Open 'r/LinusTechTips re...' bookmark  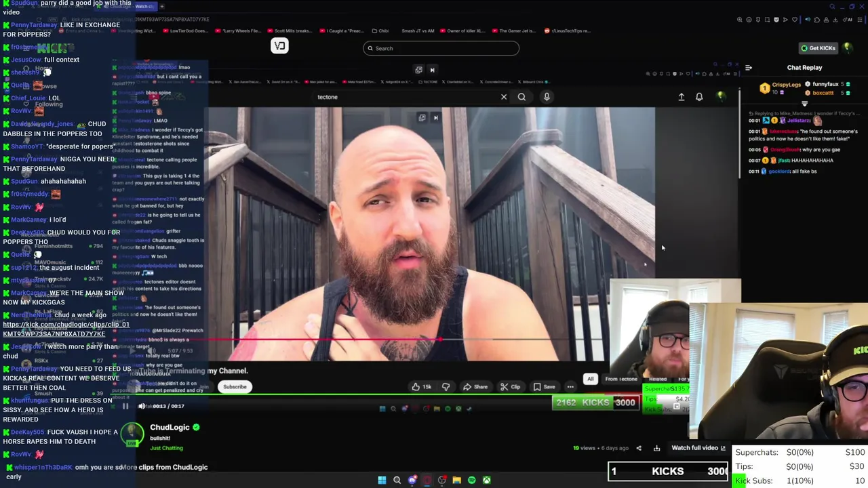pyautogui.click(x=568, y=30)
